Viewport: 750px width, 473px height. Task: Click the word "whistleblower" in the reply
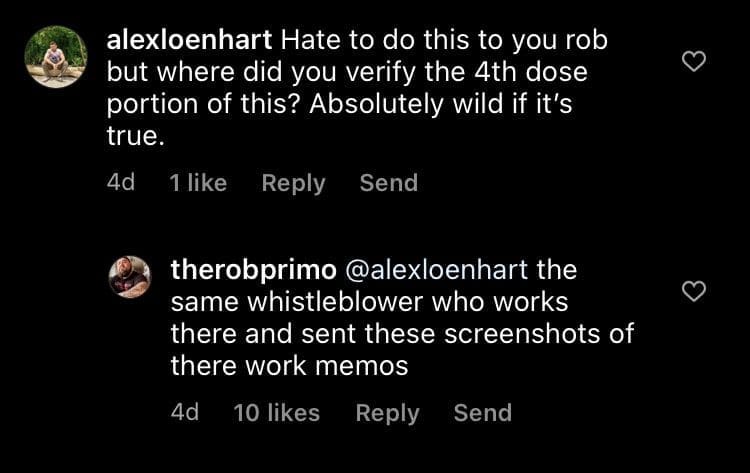pyautogui.click(x=342, y=301)
